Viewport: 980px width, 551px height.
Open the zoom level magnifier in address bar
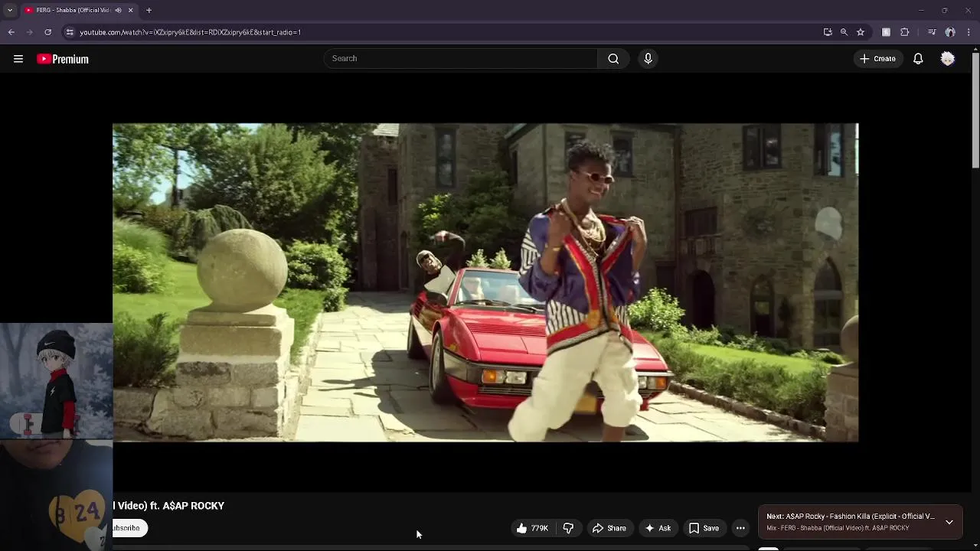(844, 32)
